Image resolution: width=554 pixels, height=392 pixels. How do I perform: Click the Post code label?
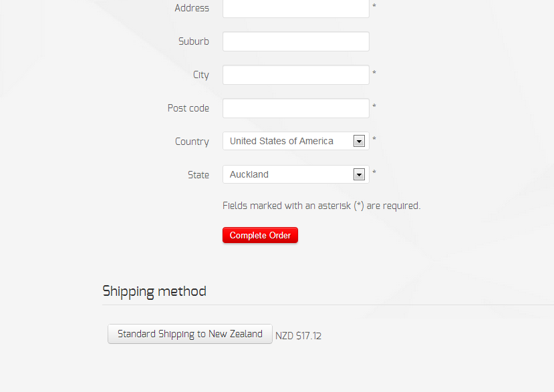point(188,108)
